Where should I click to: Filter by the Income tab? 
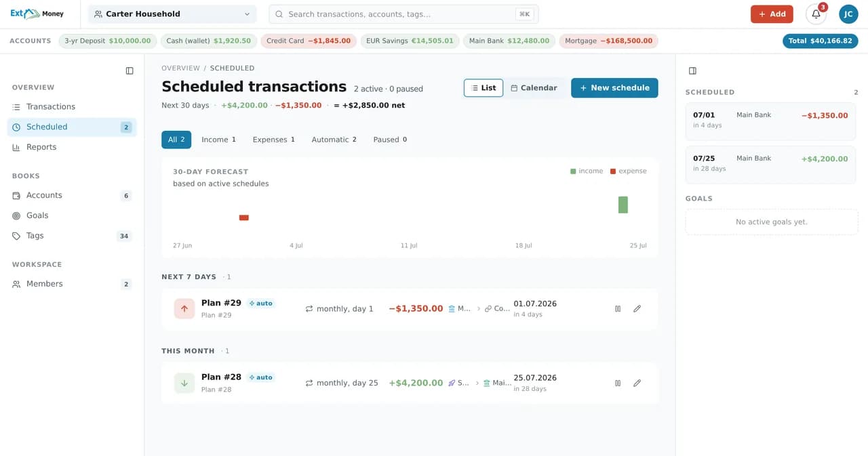coord(218,140)
